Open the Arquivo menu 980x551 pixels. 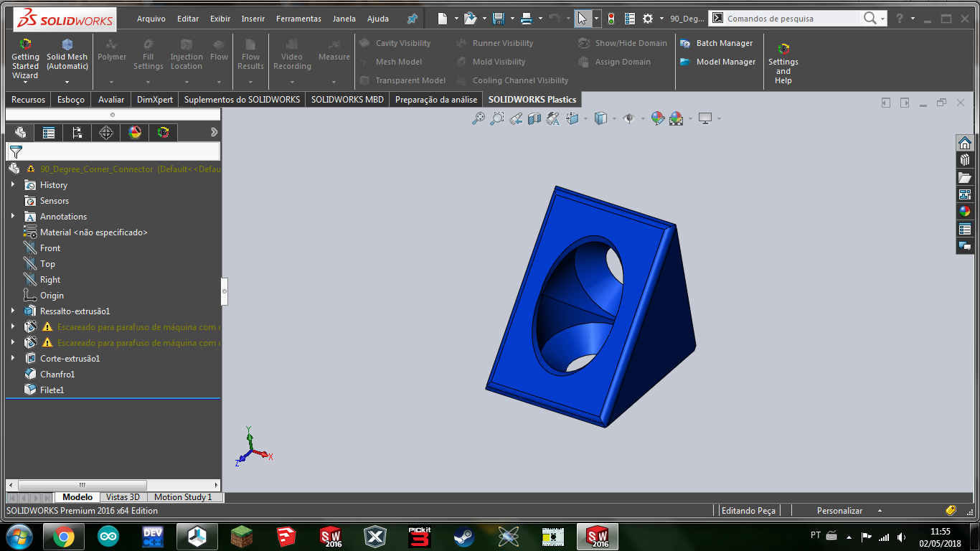click(x=151, y=19)
